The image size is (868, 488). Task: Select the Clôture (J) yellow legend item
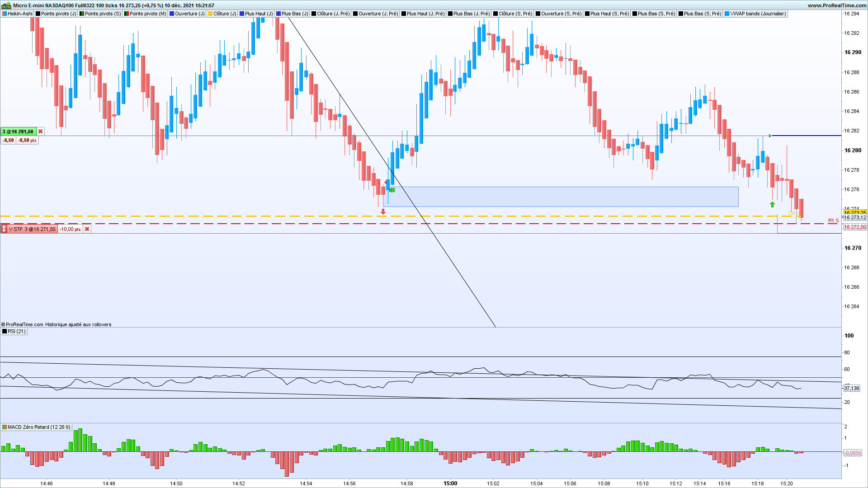[x=222, y=14]
